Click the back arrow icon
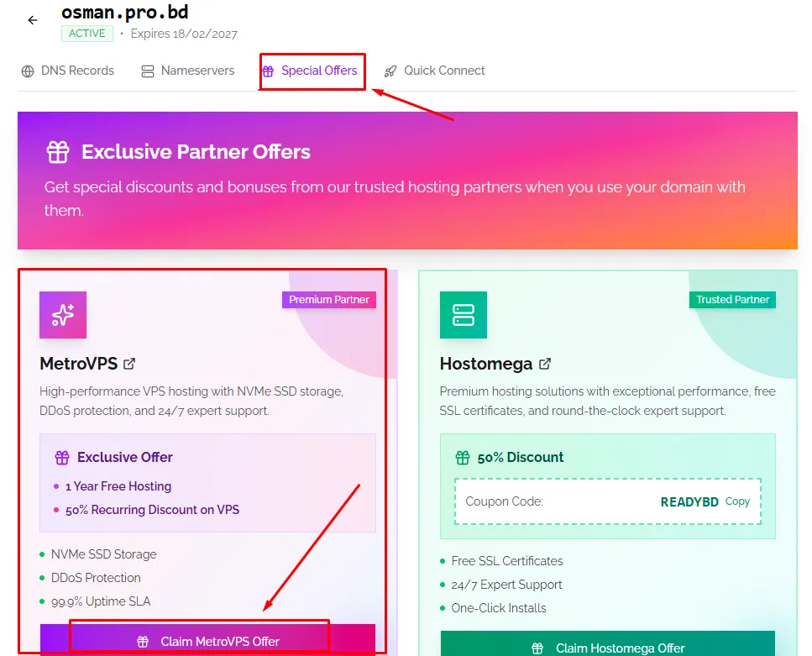 coord(33,20)
